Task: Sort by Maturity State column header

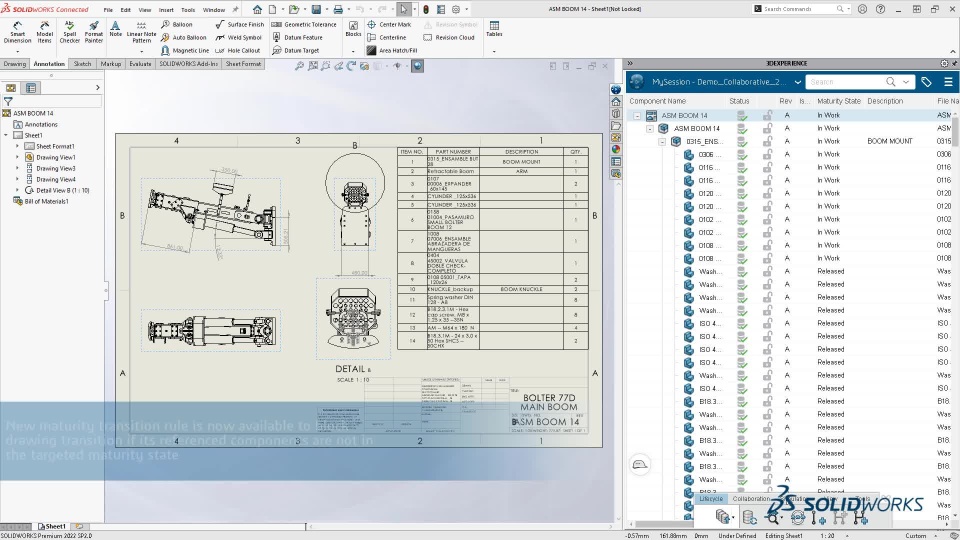Action: click(x=838, y=101)
